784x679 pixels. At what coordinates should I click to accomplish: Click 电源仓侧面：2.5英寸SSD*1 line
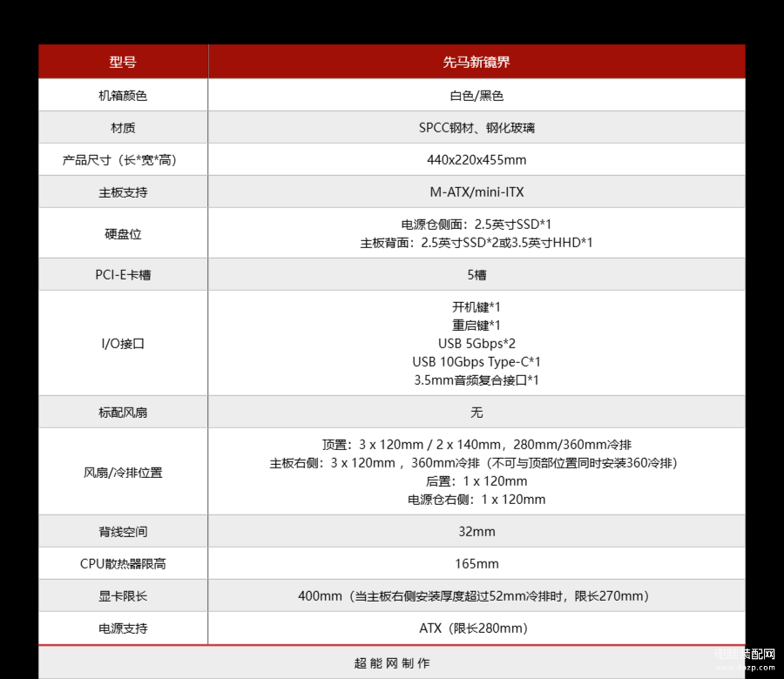point(476,225)
